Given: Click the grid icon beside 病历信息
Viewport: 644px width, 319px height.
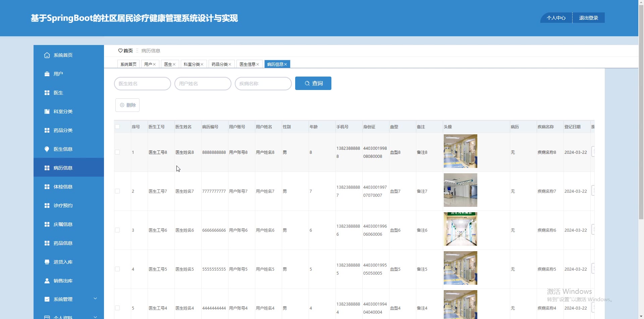Looking at the screenshot, I should pyautogui.click(x=47, y=168).
